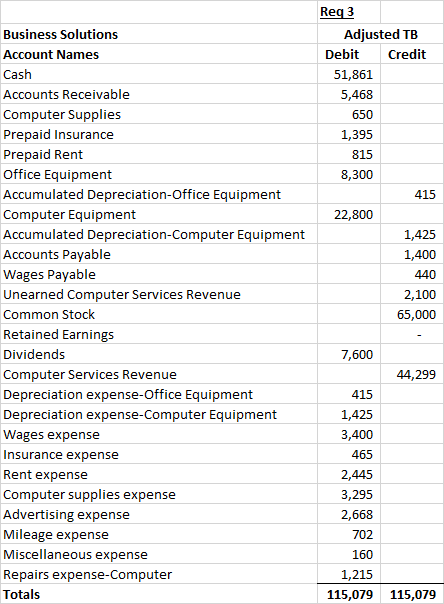The height and width of the screenshot is (604, 444).
Task: Select credit 415 for accumulated depreciation-office
Action: tap(425, 195)
